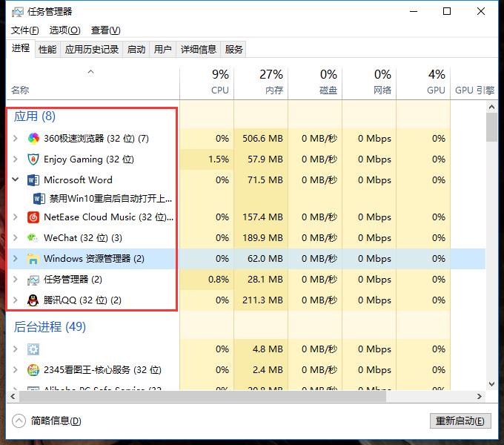Screen dimensions: 504x445
Task: Click the 506.6 MB memory cell
Action: tap(262, 139)
